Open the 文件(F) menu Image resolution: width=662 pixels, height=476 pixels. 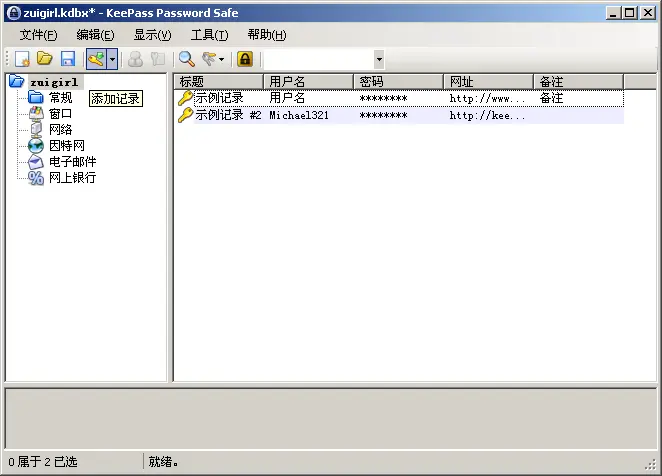38,35
